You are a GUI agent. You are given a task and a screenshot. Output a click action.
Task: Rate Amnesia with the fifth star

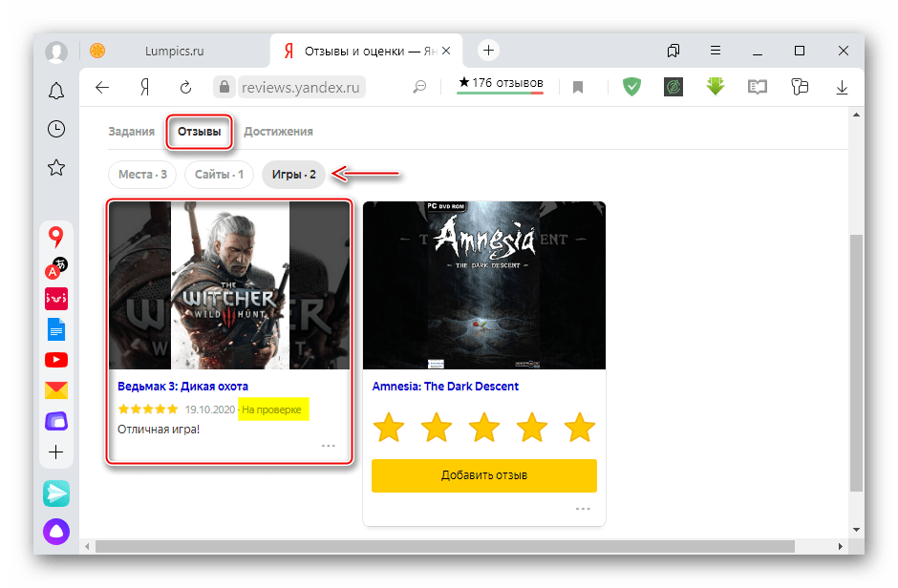pyautogui.click(x=580, y=427)
